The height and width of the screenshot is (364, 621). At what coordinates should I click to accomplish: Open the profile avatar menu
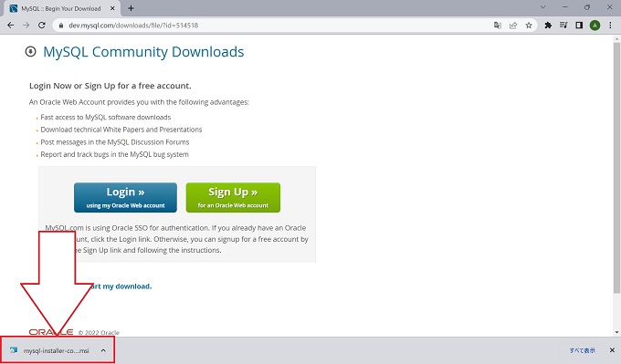click(595, 26)
